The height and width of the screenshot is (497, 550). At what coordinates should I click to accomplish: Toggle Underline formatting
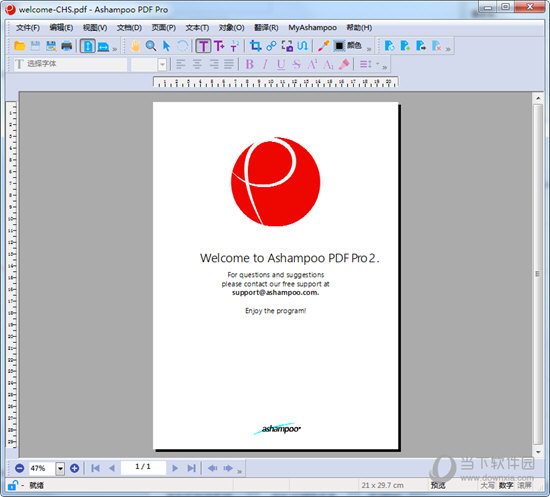[x=281, y=64]
